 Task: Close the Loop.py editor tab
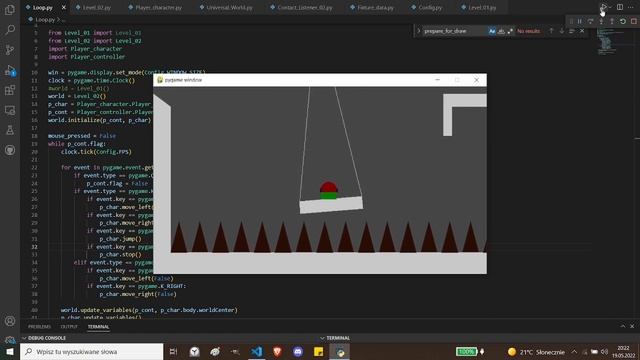coord(64,7)
